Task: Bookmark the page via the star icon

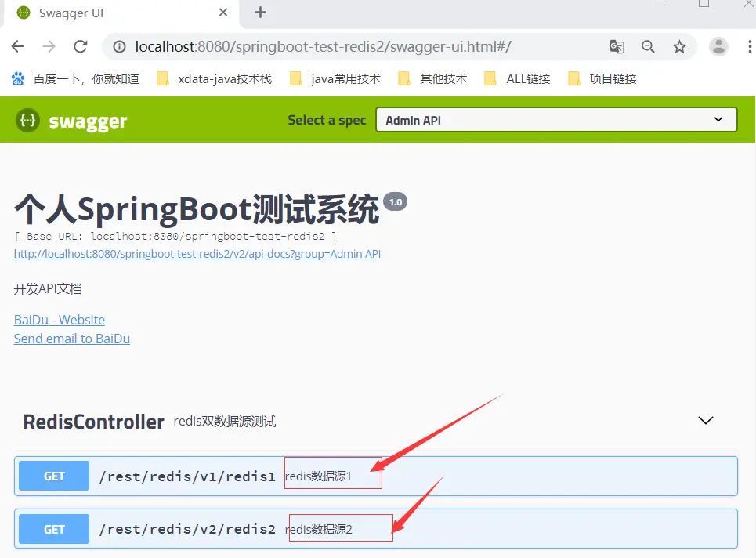Action: (680, 46)
